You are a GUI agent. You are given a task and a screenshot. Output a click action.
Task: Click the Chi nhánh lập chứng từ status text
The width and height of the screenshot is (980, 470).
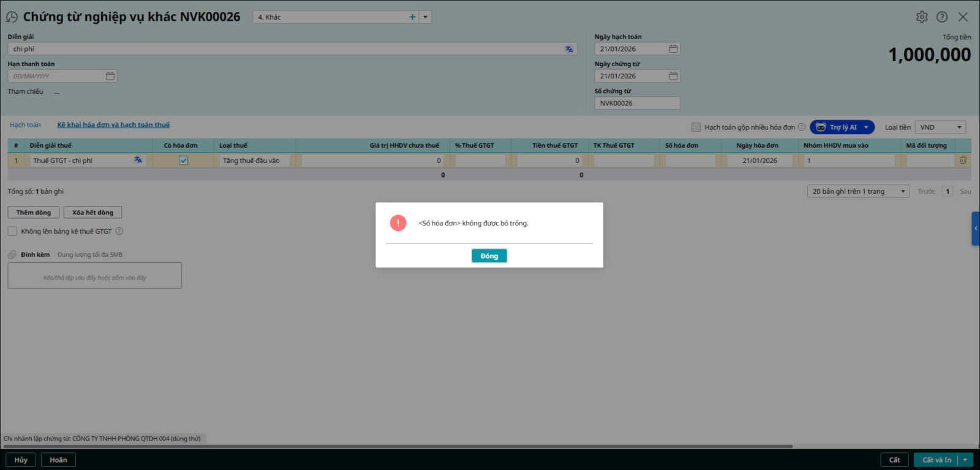coord(102,439)
